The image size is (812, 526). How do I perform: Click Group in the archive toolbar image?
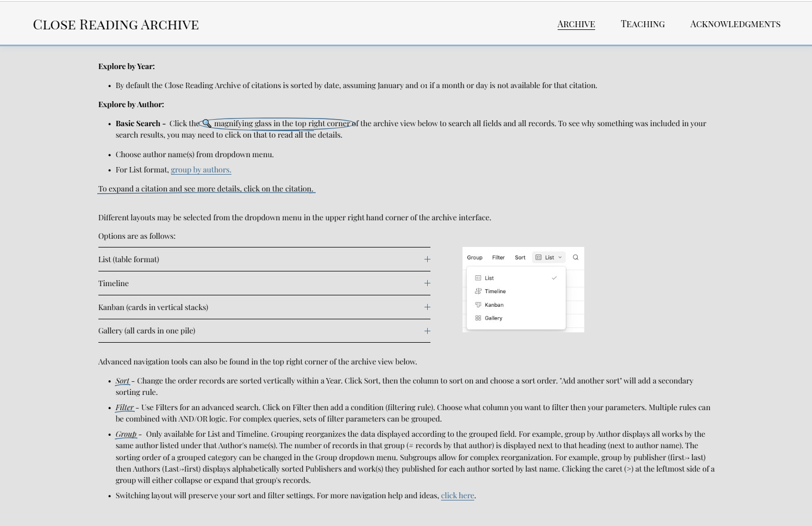[474, 257]
